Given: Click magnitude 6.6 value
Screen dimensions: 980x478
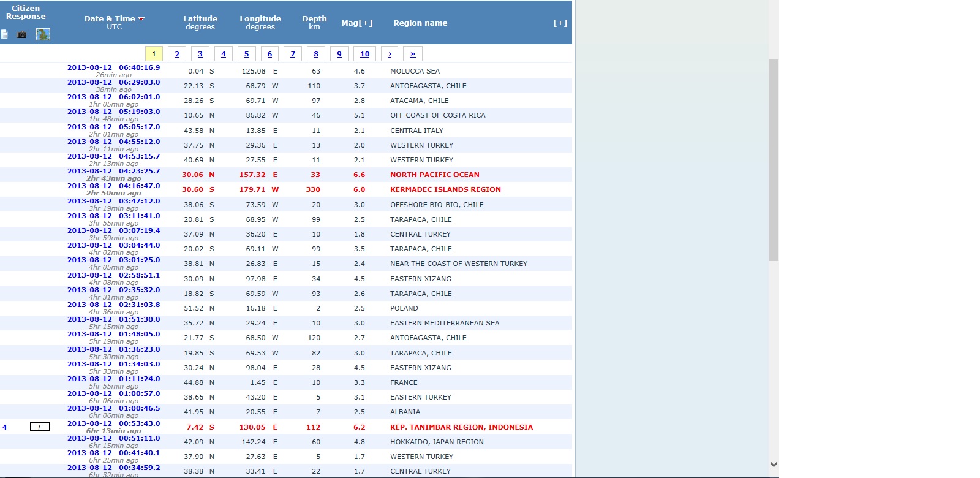Looking at the screenshot, I should tap(360, 175).
